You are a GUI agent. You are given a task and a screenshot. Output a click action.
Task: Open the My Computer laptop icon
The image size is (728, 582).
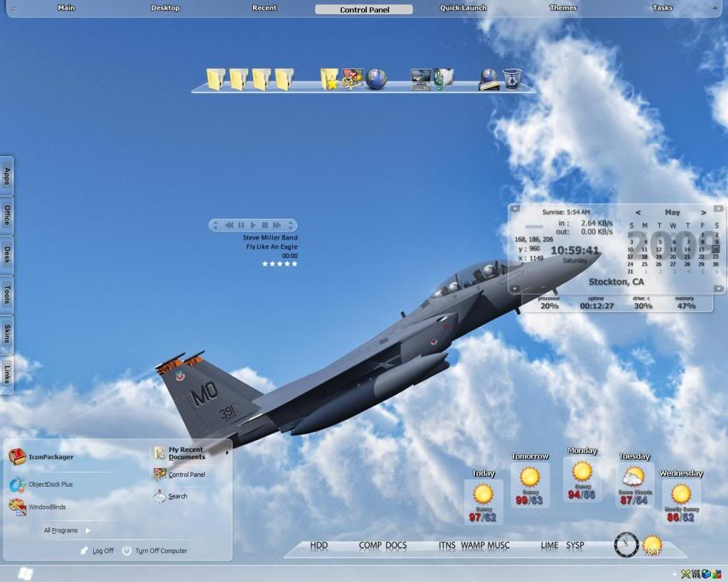tap(421, 80)
